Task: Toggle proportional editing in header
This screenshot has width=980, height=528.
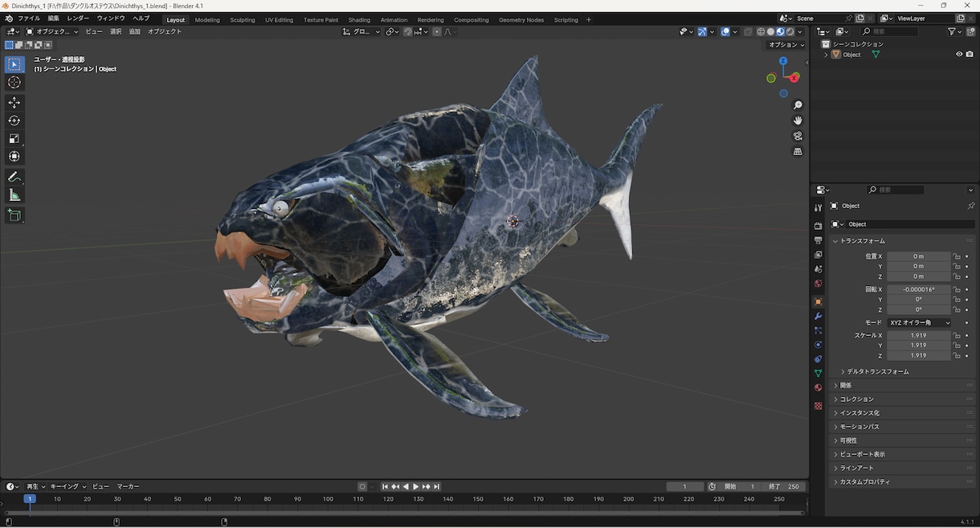Action: point(437,31)
